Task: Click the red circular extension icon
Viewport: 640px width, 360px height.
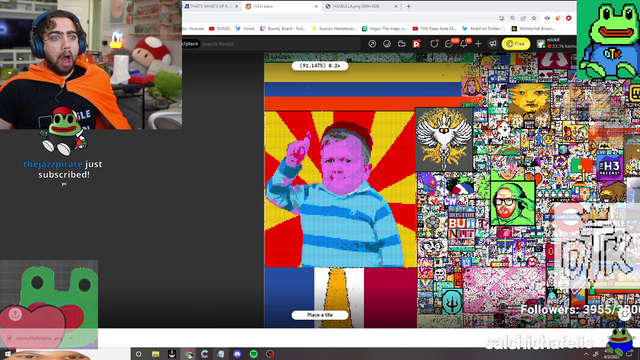Action: coord(568,18)
